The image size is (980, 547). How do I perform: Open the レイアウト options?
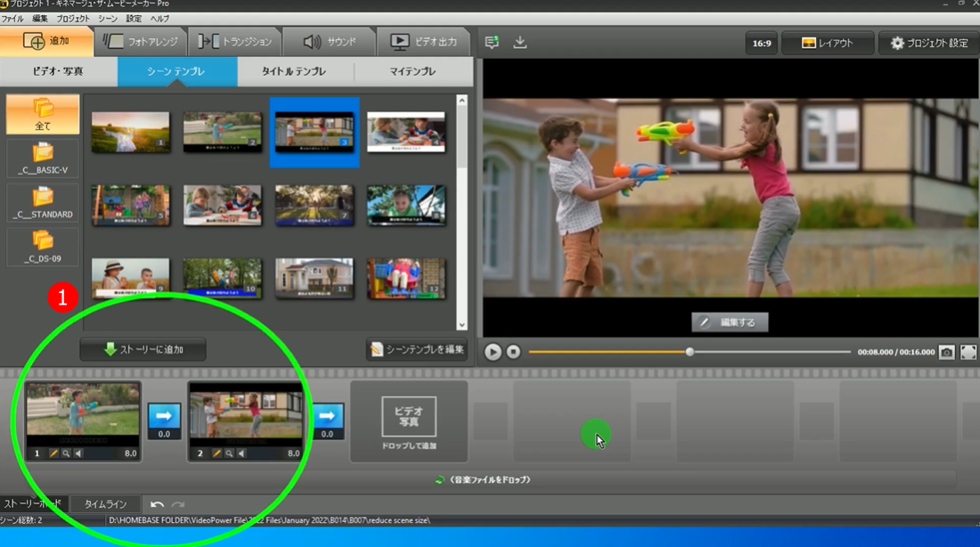828,43
